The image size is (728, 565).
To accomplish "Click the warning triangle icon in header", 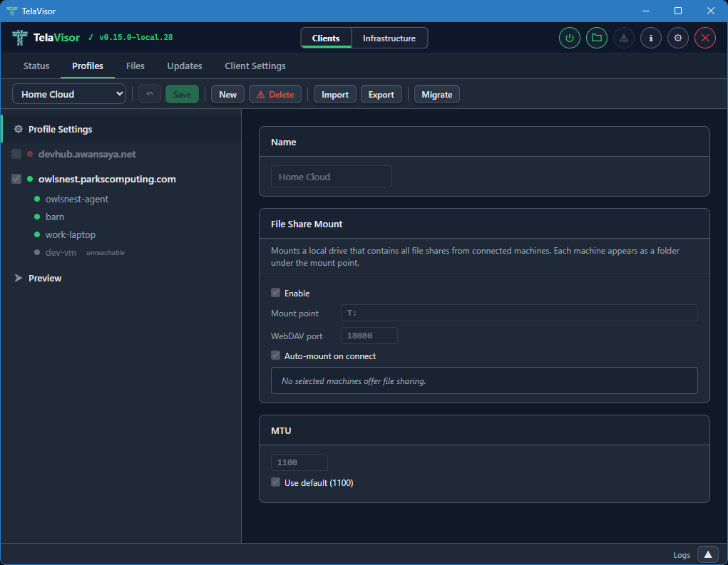I will pos(623,38).
